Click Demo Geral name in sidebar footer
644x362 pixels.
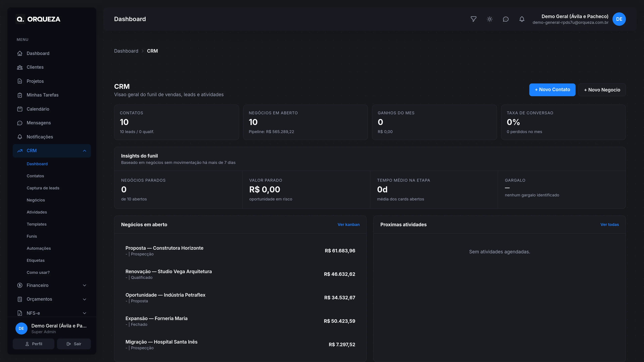(x=59, y=326)
